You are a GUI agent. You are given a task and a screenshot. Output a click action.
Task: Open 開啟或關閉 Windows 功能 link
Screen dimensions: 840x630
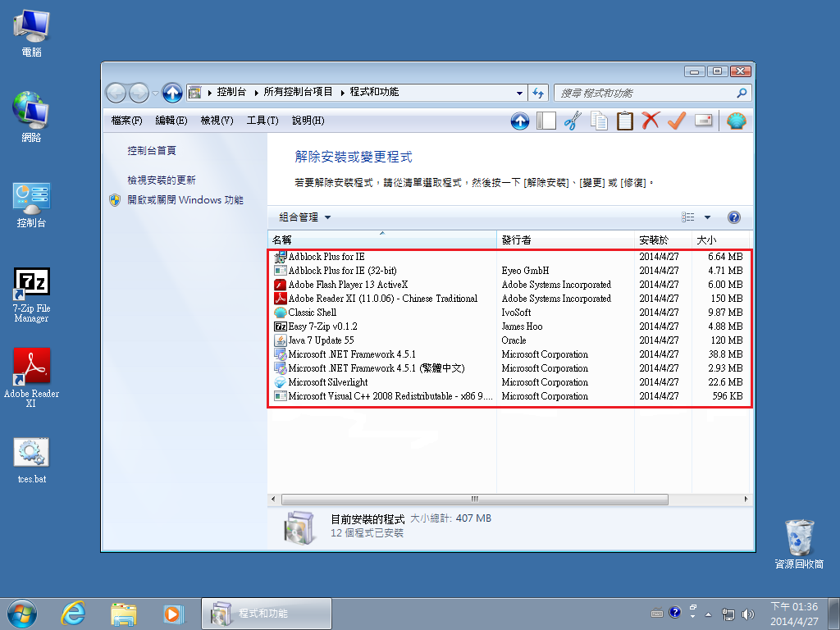tap(185, 200)
